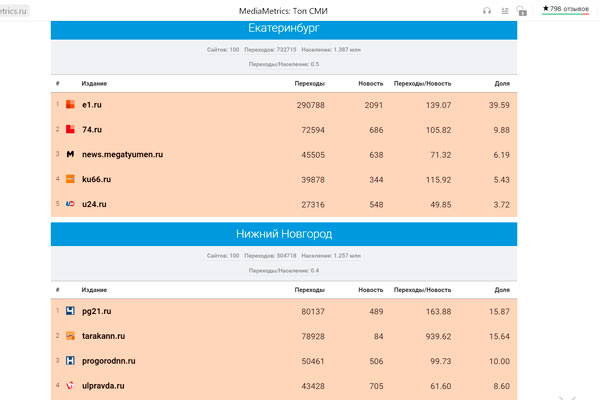The image size is (600, 400).
Task: Click the orange ku66.ru favicon
Action: (x=70, y=179)
